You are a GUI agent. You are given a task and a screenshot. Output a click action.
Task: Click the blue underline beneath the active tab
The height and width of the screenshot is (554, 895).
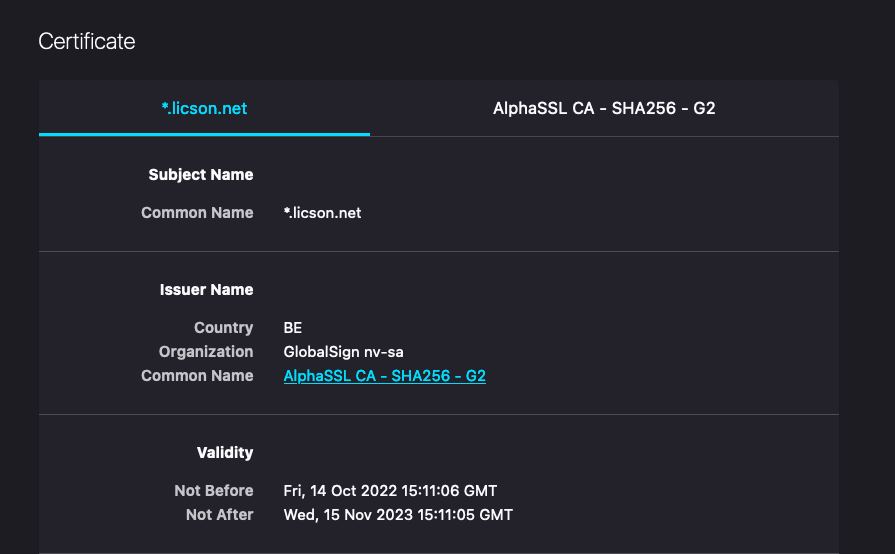(204, 134)
